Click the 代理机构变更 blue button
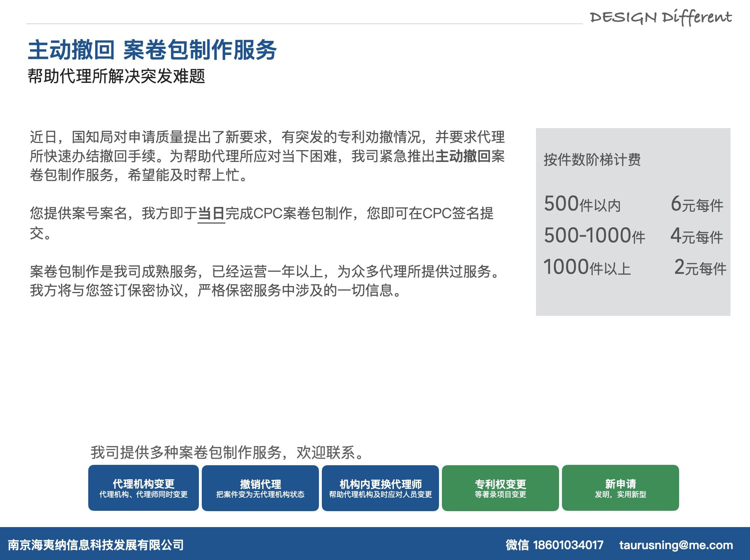Viewport: 750px width, 560px height. [143, 488]
